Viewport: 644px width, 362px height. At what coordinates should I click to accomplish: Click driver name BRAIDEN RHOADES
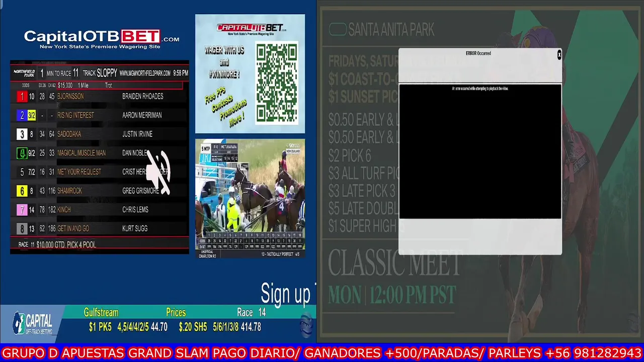click(142, 97)
